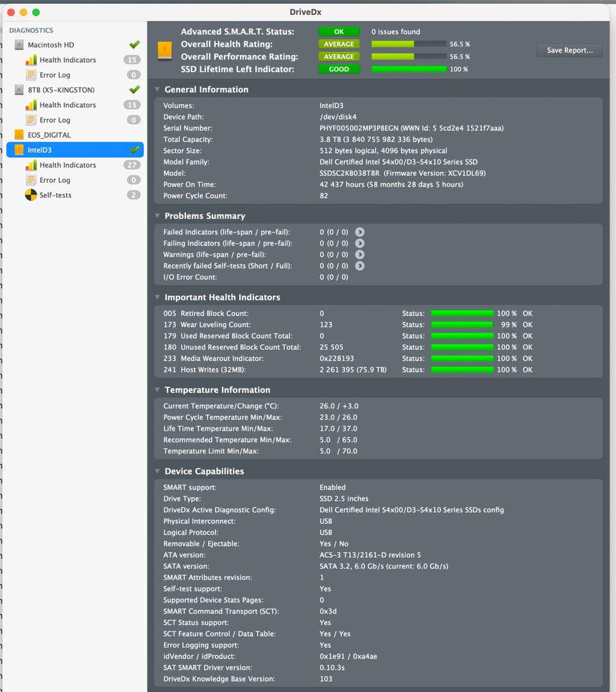This screenshot has width=616, height=692.
Task: Collapse the Temperature Information section
Action: click(x=157, y=390)
